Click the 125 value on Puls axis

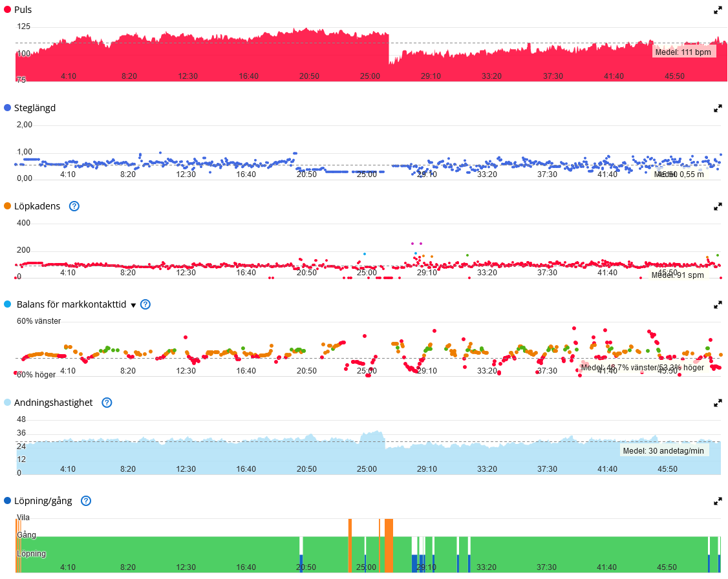click(x=23, y=26)
